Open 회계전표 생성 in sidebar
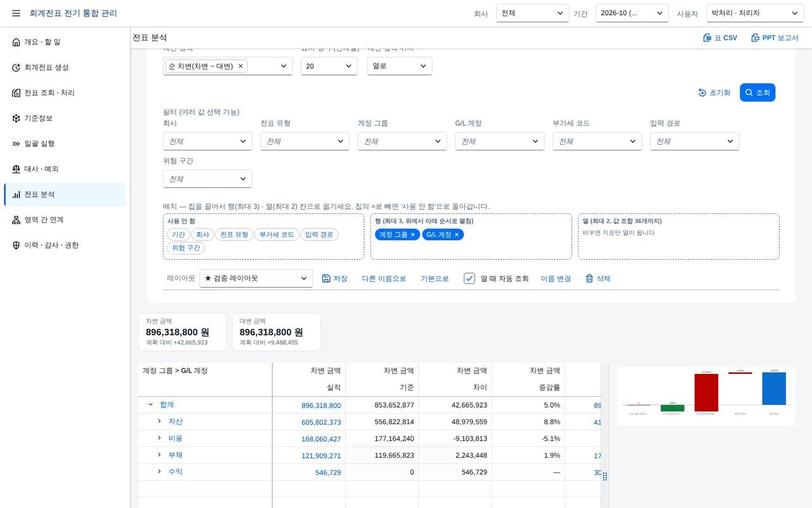Screen dimensions: 812x508 point(65,67)
